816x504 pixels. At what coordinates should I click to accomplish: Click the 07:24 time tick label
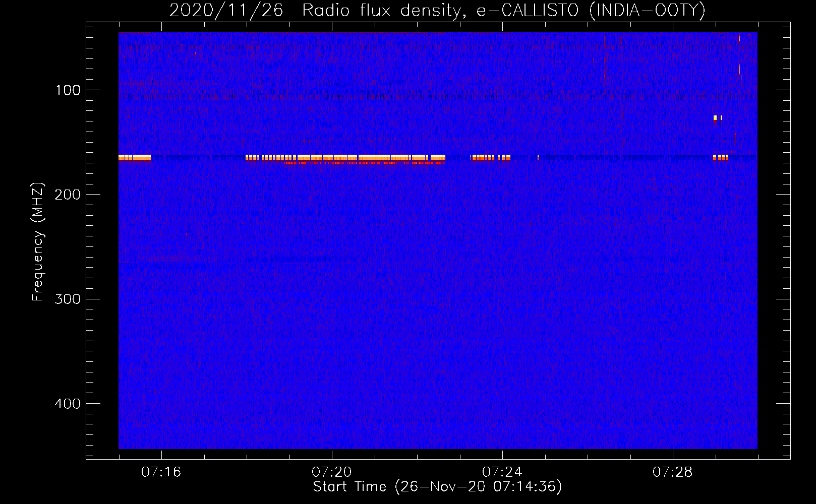coord(502,472)
